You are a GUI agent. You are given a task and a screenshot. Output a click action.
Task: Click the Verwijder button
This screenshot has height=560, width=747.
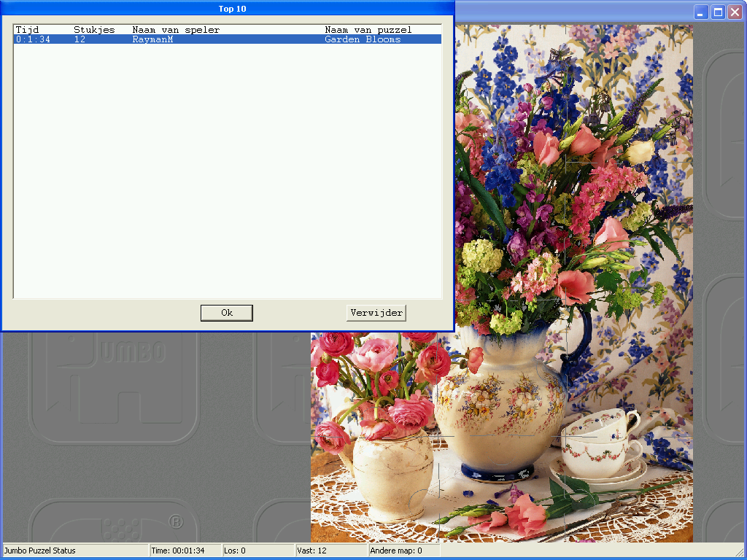(x=376, y=313)
